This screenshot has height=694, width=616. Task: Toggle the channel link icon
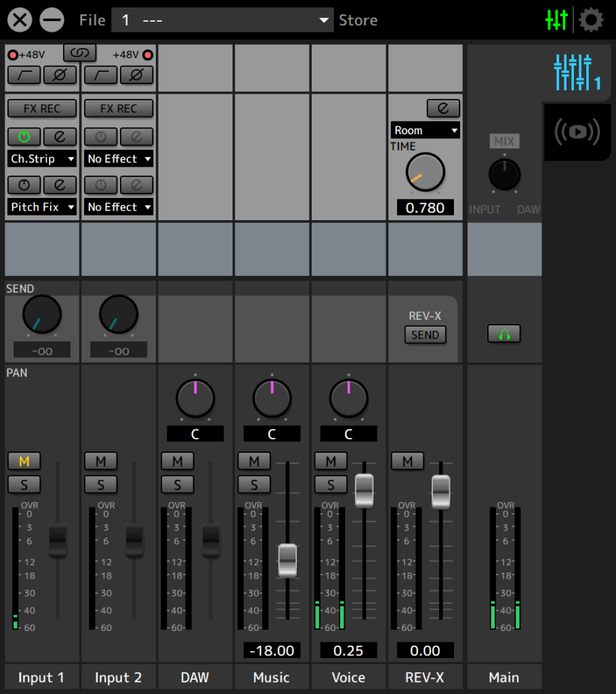point(80,53)
